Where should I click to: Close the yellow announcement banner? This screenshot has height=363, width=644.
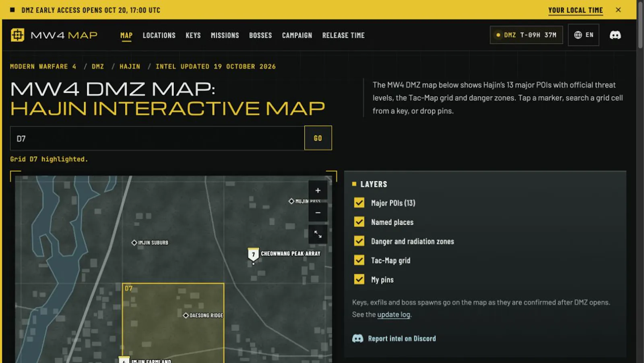coord(618,10)
